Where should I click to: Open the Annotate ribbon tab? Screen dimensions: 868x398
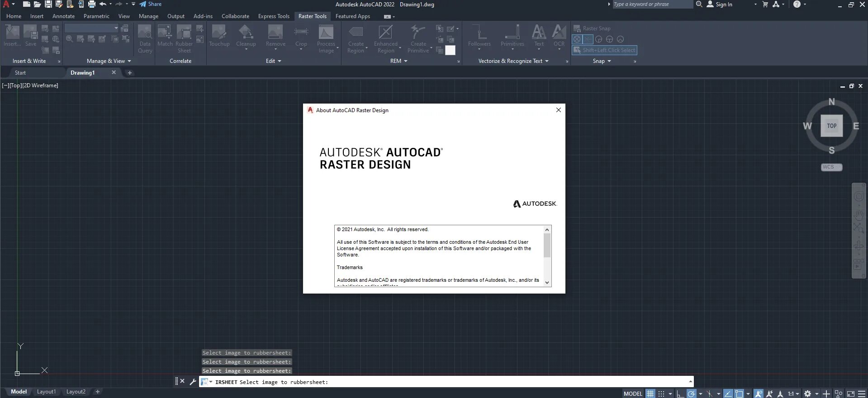(x=63, y=16)
